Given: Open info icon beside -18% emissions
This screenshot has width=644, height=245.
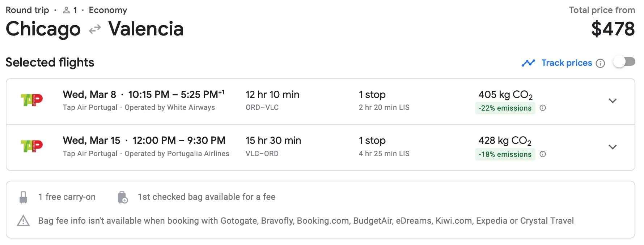Looking at the screenshot, I should pos(543,154).
